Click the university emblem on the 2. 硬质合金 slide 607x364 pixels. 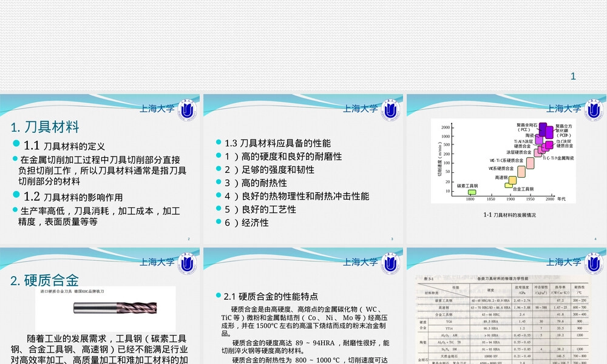point(187,263)
